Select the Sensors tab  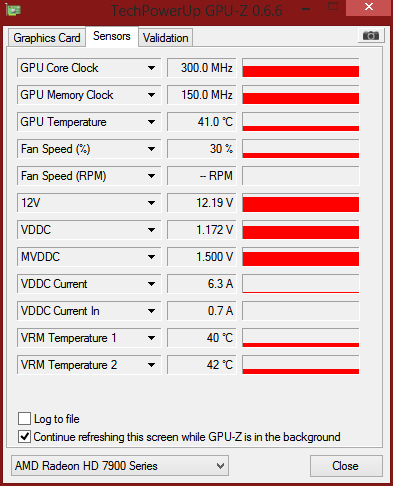112,36
